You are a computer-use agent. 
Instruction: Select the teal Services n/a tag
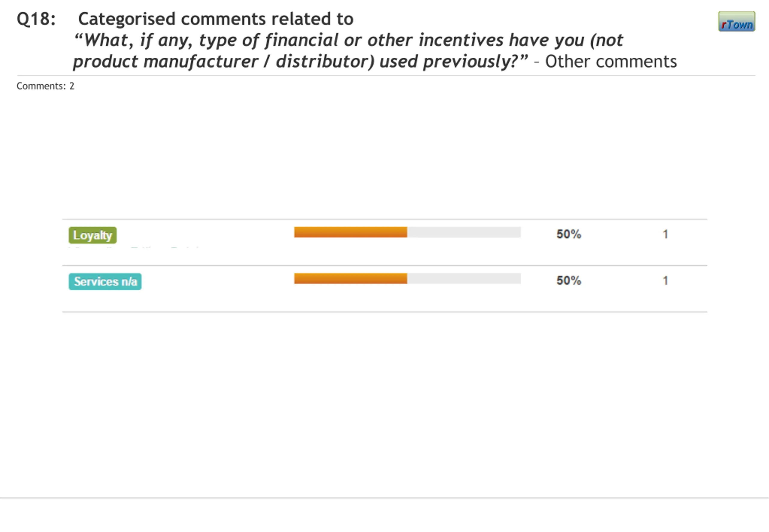(x=105, y=282)
